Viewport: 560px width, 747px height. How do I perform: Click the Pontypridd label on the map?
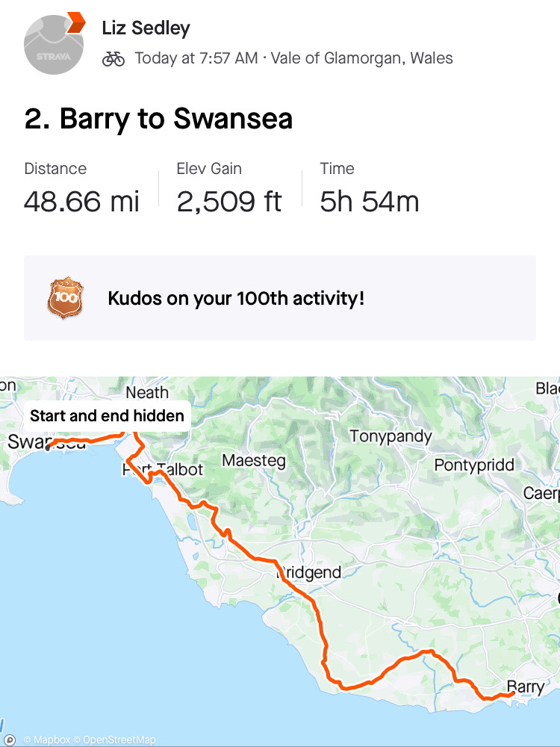(474, 465)
